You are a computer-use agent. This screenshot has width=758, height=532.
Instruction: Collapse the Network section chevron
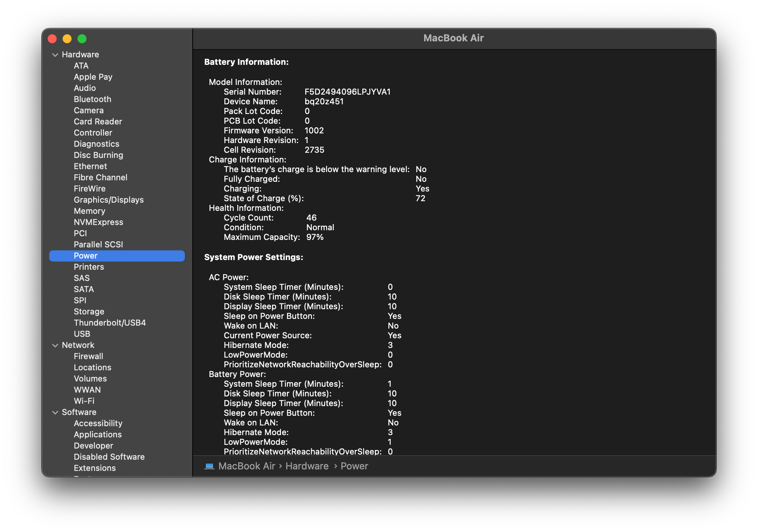click(x=55, y=345)
